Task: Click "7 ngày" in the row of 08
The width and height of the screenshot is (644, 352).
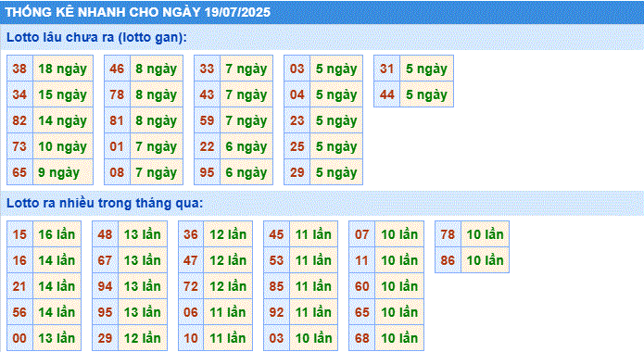Action: tap(157, 172)
